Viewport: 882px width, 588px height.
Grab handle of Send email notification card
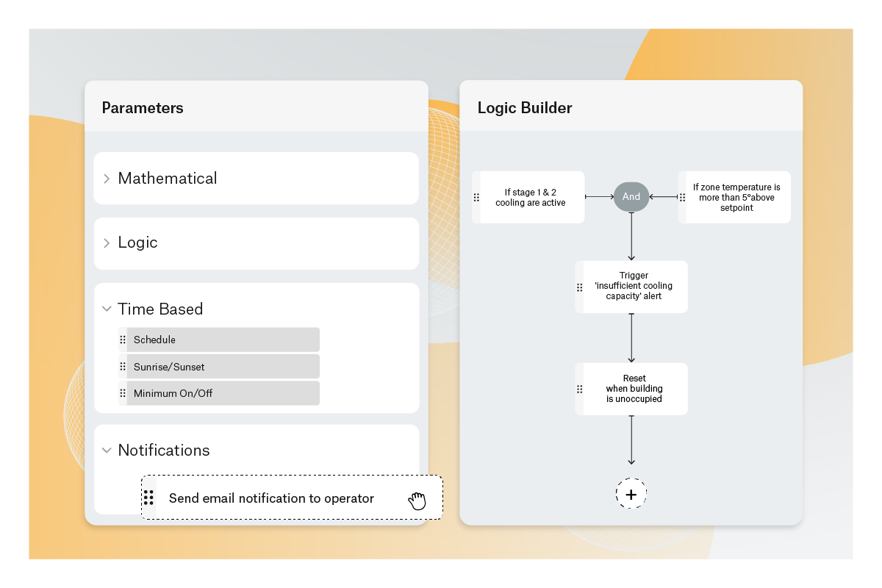(148, 498)
